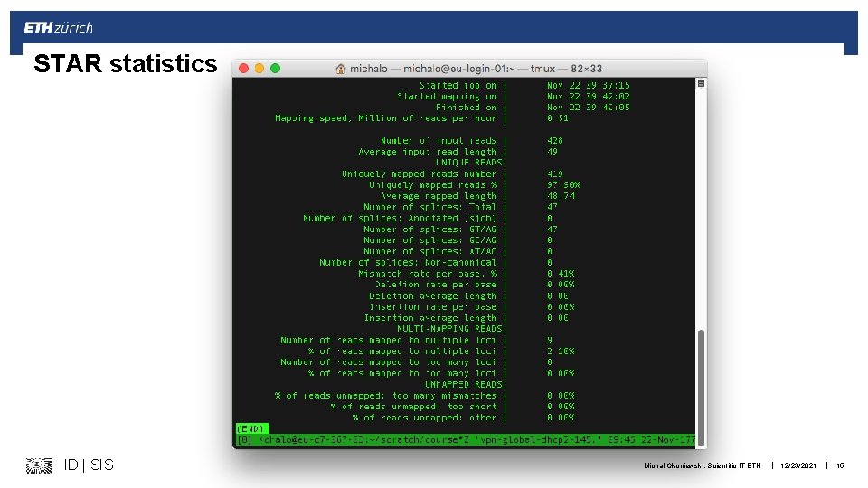Image resolution: width=868 pixels, height=488 pixels.
Task: Click the yellow minimize button of terminal
Action: tap(259, 68)
